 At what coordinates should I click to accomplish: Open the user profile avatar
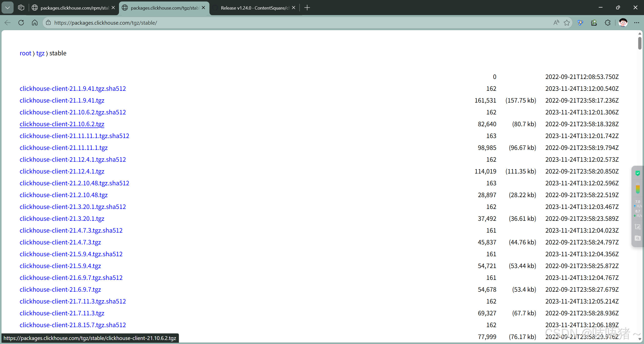point(623,23)
